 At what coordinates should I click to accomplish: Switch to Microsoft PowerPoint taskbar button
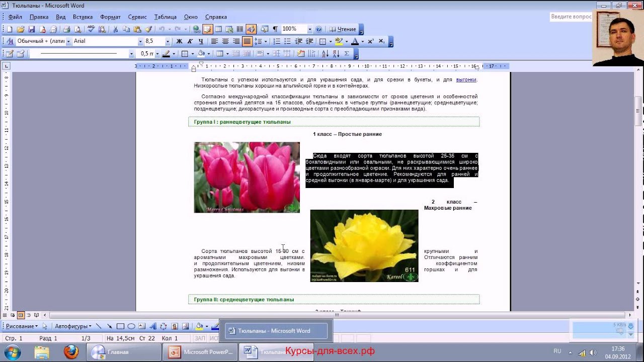(x=201, y=352)
